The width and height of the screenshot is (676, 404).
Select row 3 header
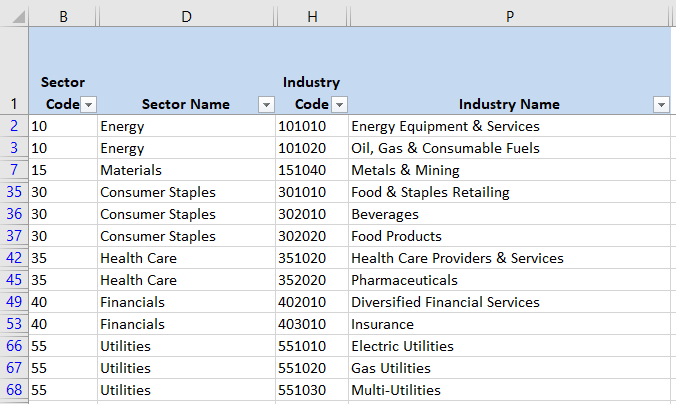pyautogui.click(x=14, y=148)
